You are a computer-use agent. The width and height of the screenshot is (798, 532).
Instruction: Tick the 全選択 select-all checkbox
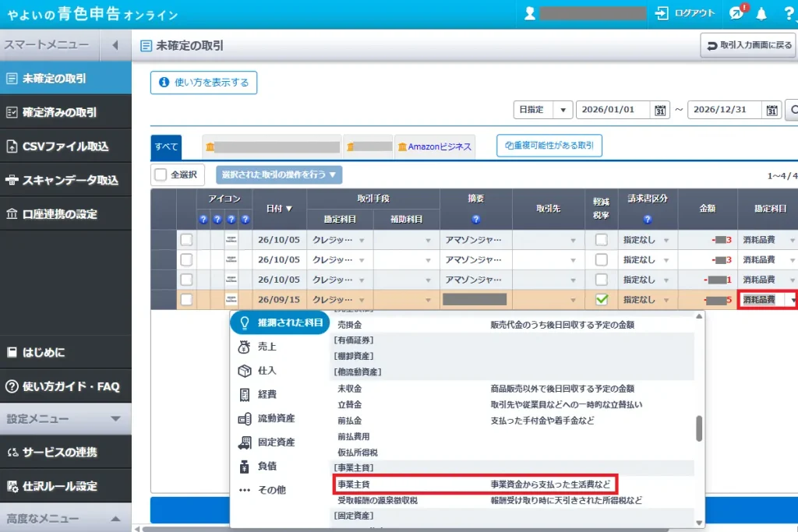click(161, 174)
